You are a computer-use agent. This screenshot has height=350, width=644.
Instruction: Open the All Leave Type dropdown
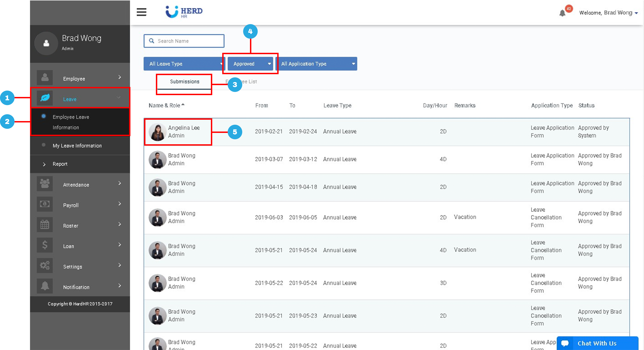184,64
